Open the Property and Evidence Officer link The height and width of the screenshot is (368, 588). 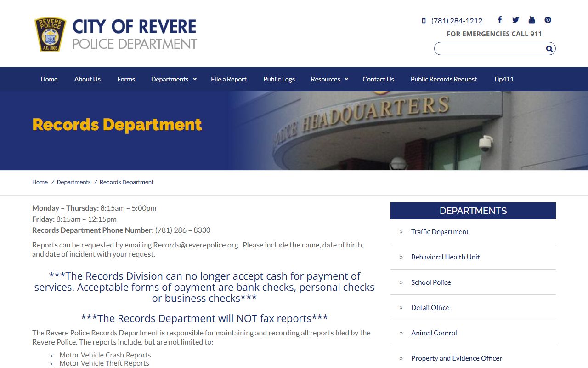[457, 358]
